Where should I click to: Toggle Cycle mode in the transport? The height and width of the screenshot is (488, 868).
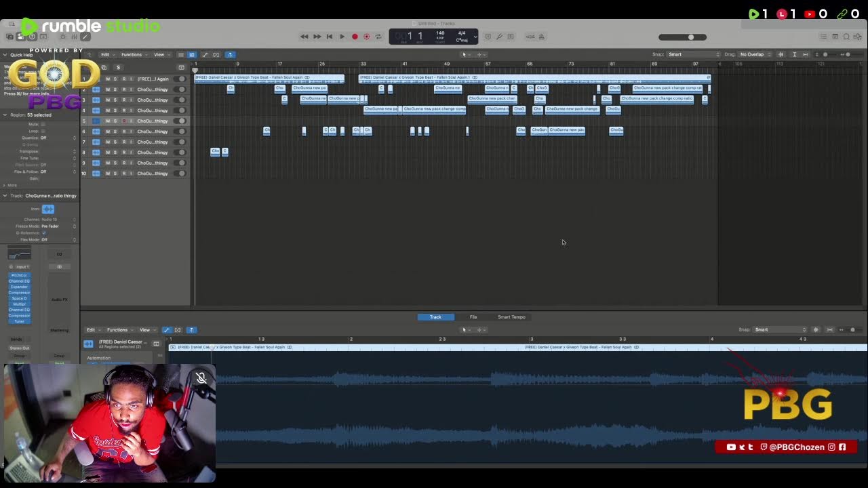point(378,37)
